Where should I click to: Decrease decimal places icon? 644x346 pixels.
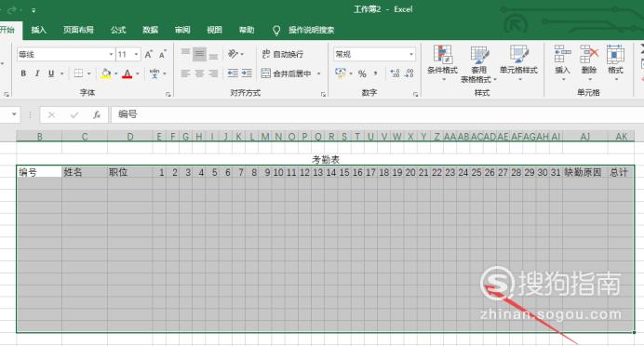click(x=409, y=73)
